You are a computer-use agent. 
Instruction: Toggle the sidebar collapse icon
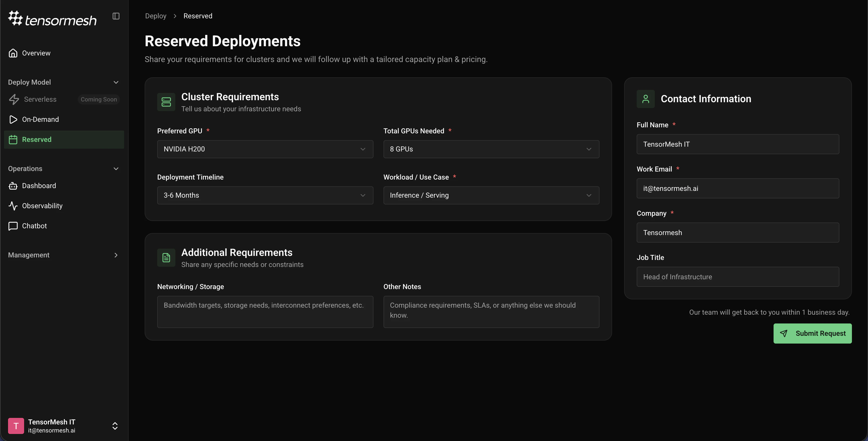pos(116,16)
